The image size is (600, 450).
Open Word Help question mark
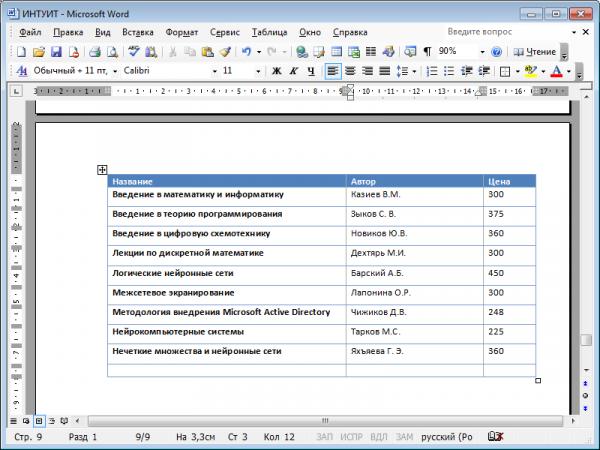[496, 52]
